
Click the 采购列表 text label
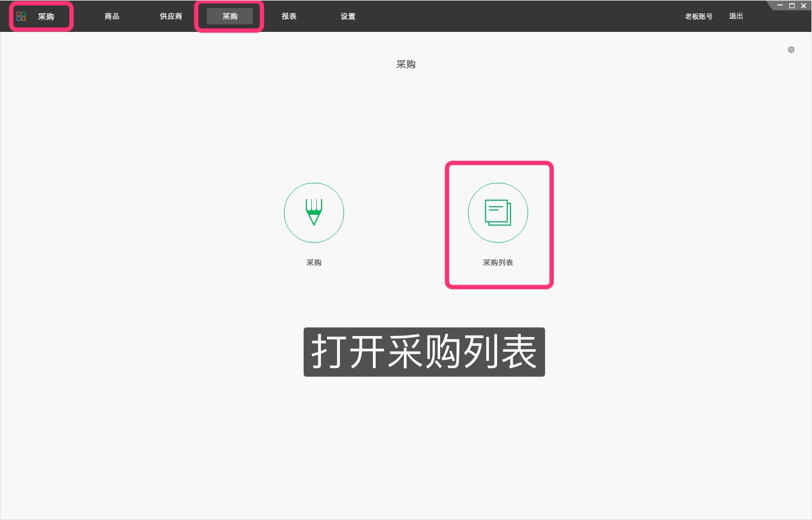(x=498, y=262)
